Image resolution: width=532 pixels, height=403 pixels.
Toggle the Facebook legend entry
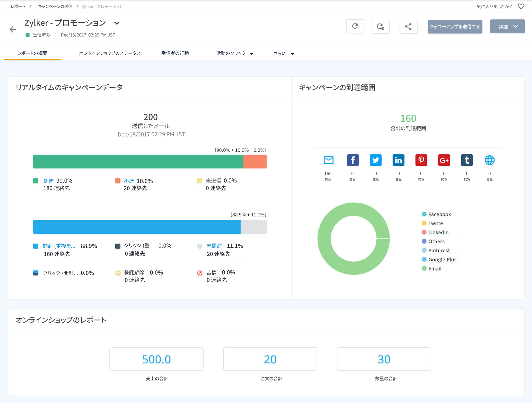436,214
